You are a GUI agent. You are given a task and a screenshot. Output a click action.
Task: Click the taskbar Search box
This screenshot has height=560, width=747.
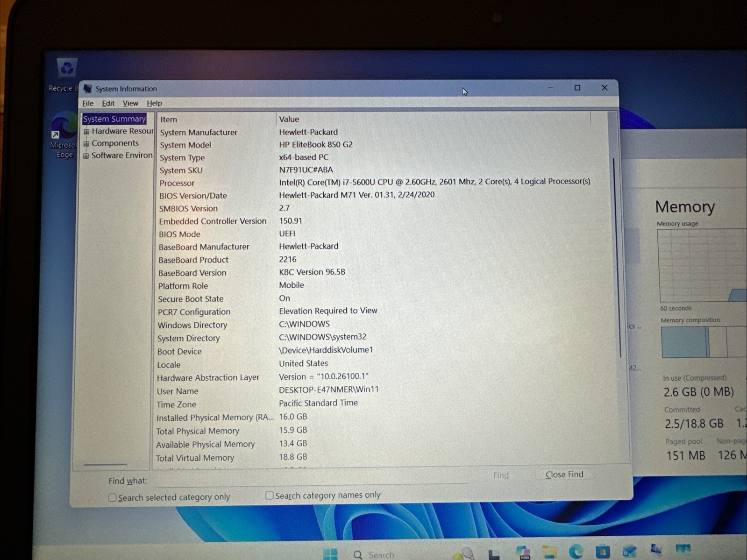pyautogui.click(x=381, y=554)
